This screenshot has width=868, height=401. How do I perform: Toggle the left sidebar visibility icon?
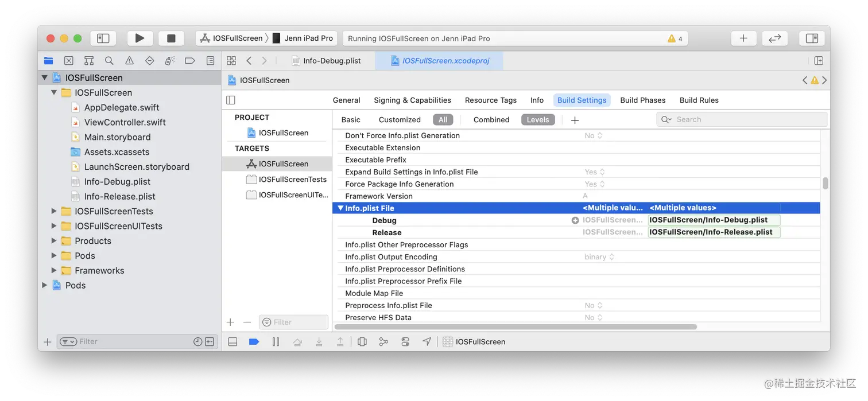click(x=103, y=38)
